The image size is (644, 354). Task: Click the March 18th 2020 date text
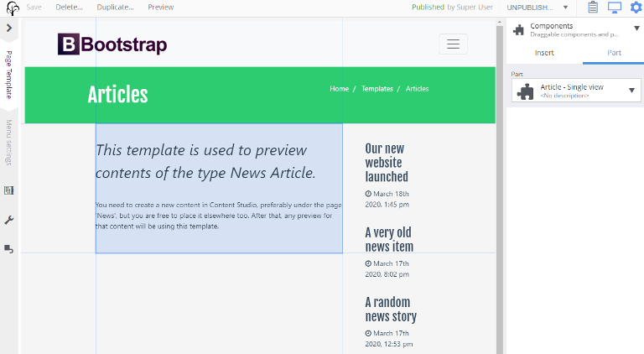pyautogui.click(x=387, y=199)
